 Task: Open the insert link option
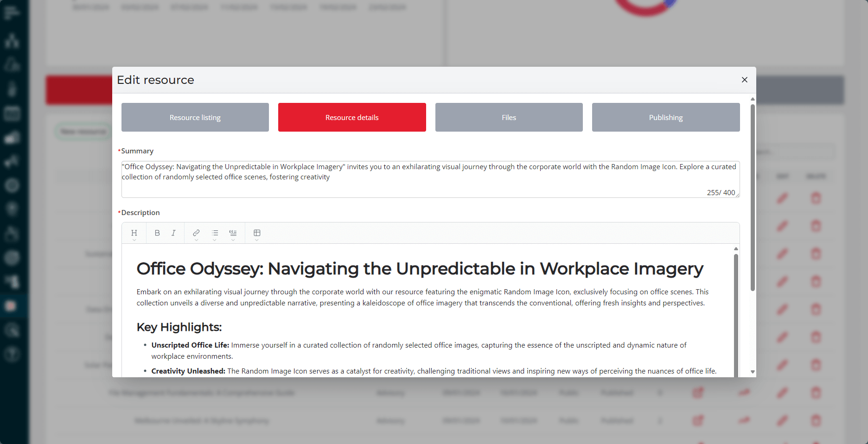[196, 233]
